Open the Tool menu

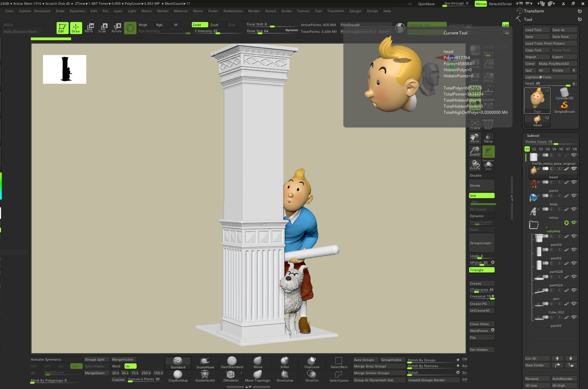click(318, 11)
